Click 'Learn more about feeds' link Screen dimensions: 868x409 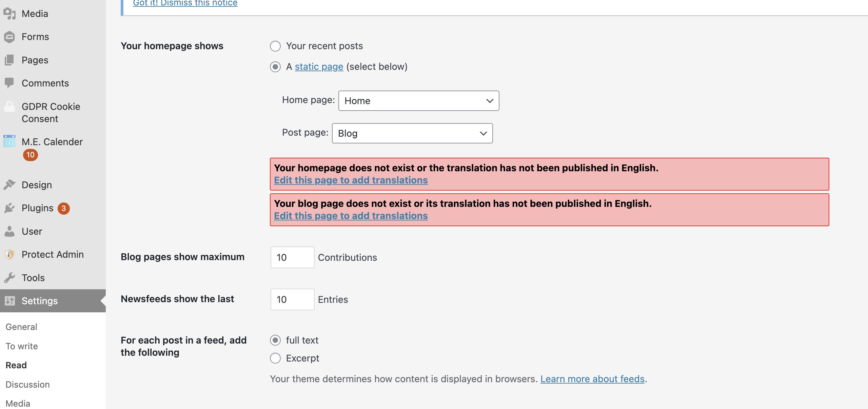[x=592, y=379]
